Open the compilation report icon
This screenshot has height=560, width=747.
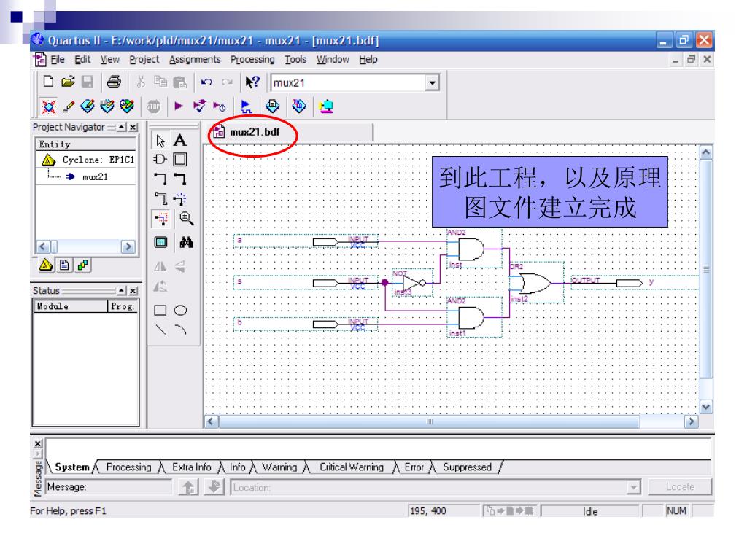tap(273, 106)
